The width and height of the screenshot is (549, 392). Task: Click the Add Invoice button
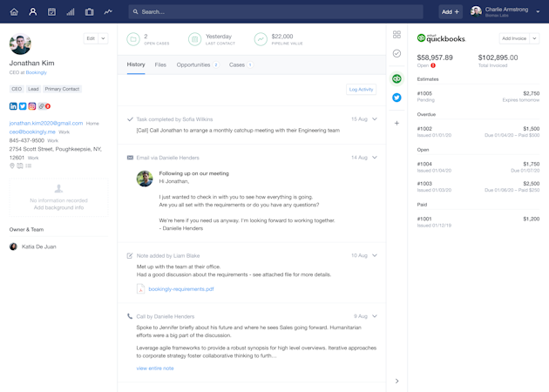(514, 38)
